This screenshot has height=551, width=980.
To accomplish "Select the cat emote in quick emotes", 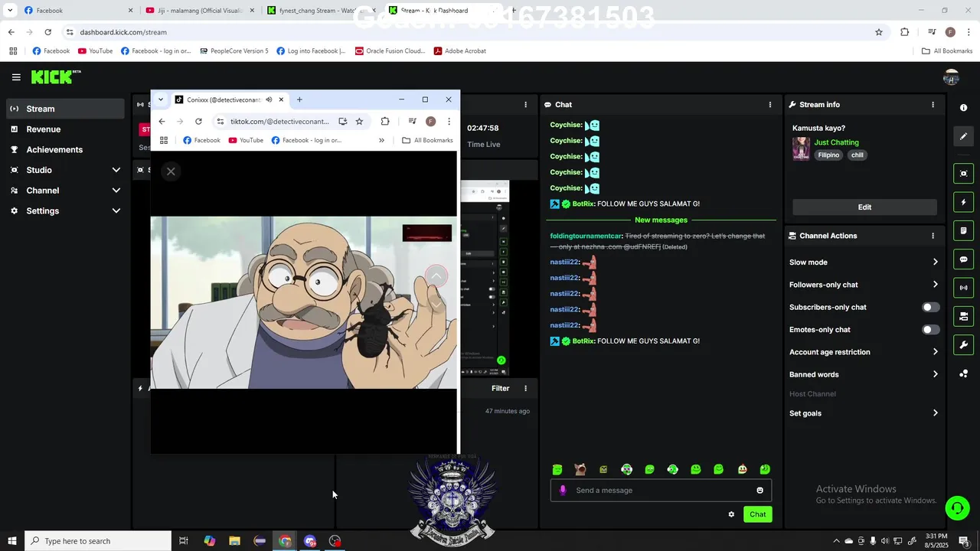I will click(580, 469).
